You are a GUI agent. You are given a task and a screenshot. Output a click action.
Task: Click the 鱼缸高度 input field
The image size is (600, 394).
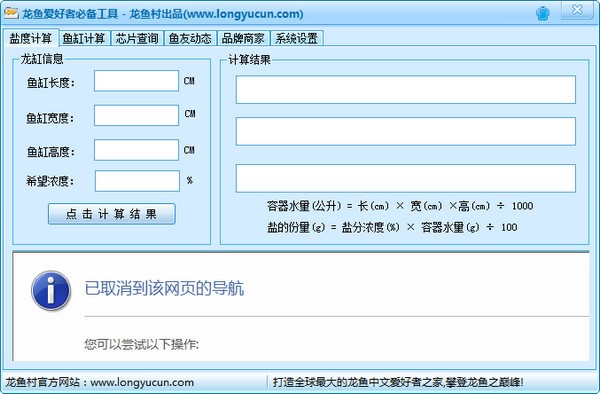(137, 150)
